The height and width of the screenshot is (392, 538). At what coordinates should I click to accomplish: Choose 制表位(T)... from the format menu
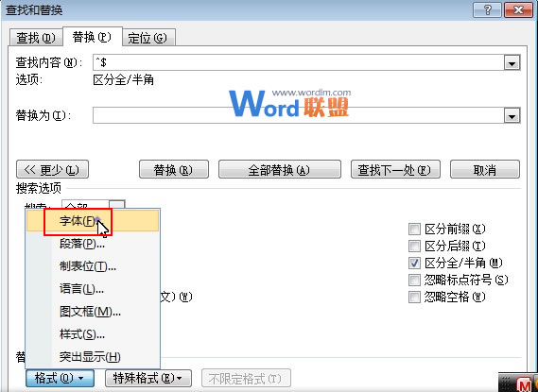[93, 266]
